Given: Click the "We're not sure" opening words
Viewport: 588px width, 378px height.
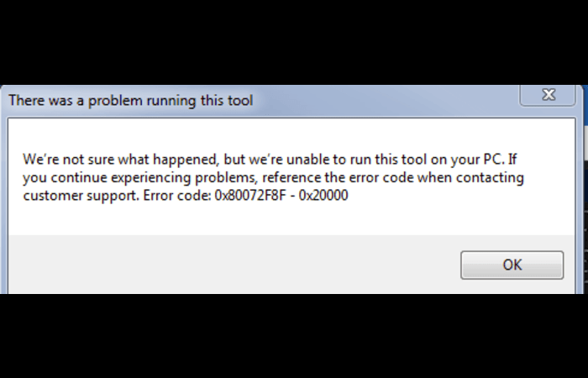Looking at the screenshot, I should 62,159.
